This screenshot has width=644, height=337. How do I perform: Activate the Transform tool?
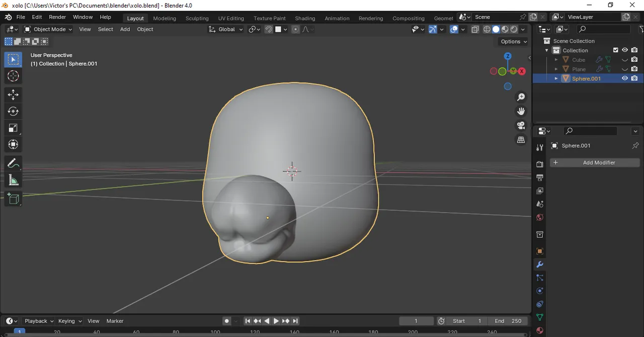point(13,144)
